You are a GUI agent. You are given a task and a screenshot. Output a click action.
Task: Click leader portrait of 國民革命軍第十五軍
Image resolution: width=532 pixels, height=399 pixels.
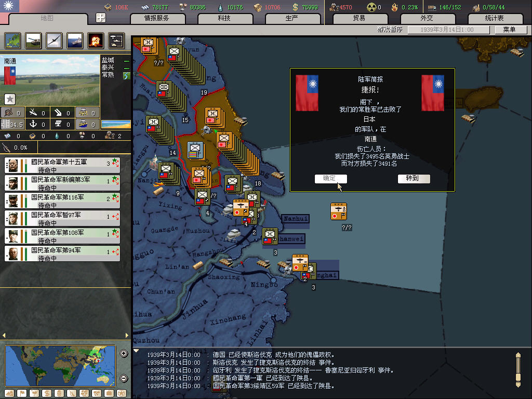tap(13, 165)
